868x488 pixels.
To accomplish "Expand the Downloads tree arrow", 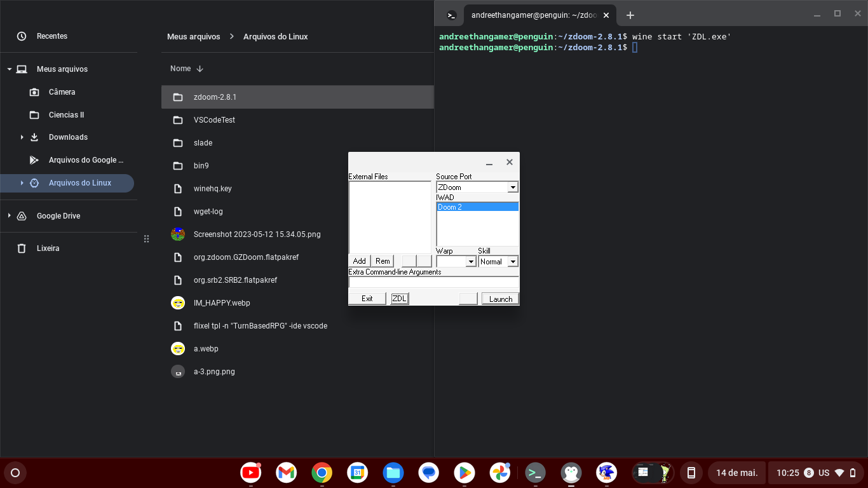I will 22,137.
